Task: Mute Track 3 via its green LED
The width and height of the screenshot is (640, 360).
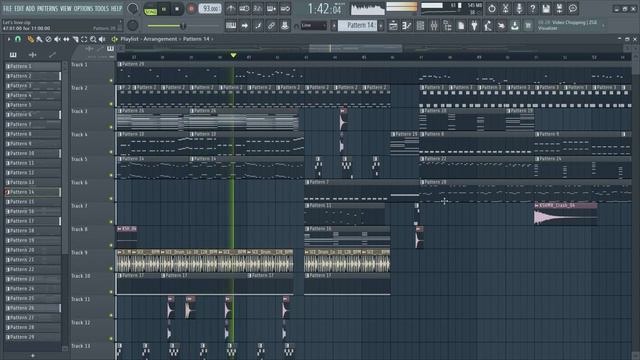Action: pyautogui.click(x=111, y=127)
